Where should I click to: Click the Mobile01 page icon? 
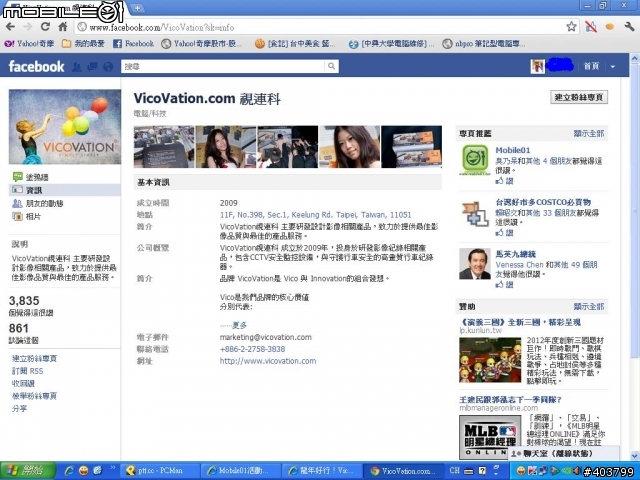point(475,160)
